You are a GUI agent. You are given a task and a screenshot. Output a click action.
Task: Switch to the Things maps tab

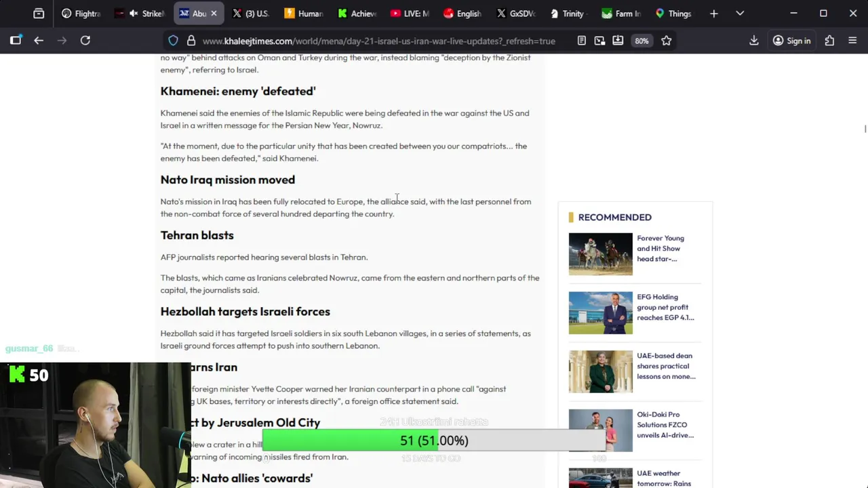[674, 14]
